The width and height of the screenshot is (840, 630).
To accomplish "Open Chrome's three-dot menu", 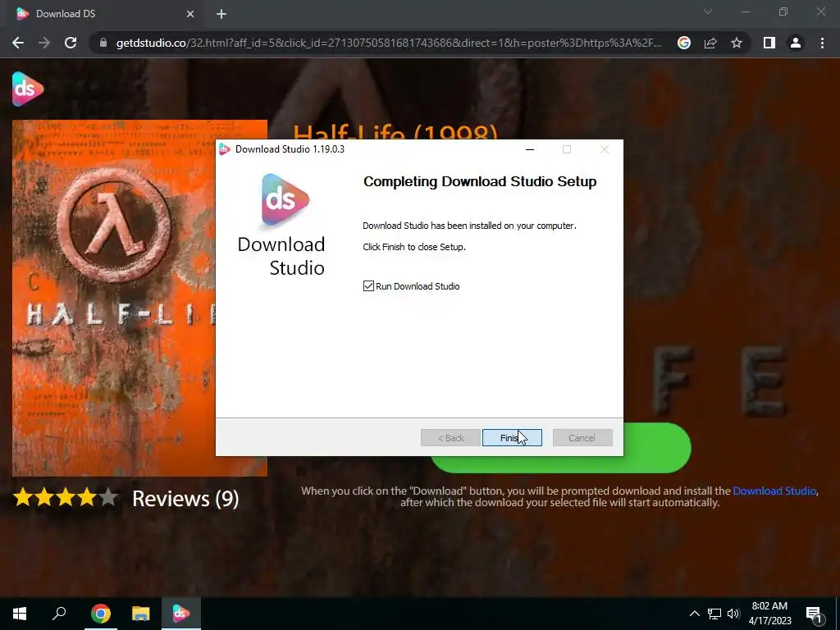I will tap(822, 43).
